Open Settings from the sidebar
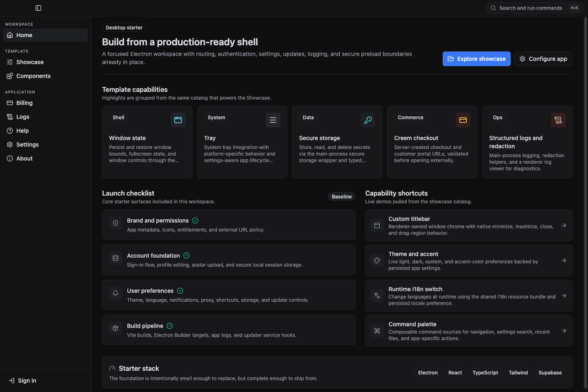Screen dimensions: 588x392 tap(45, 145)
